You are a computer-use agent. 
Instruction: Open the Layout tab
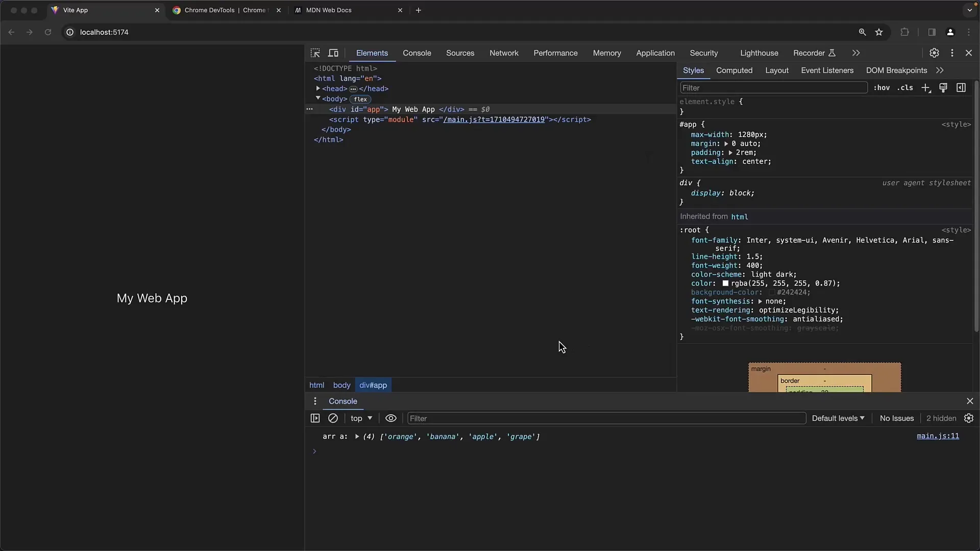tap(777, 70)
